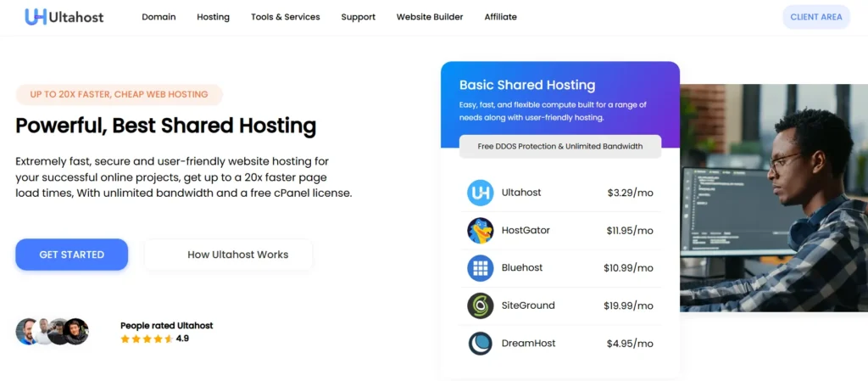Click the Bluehost grid icon

[480, 268]
